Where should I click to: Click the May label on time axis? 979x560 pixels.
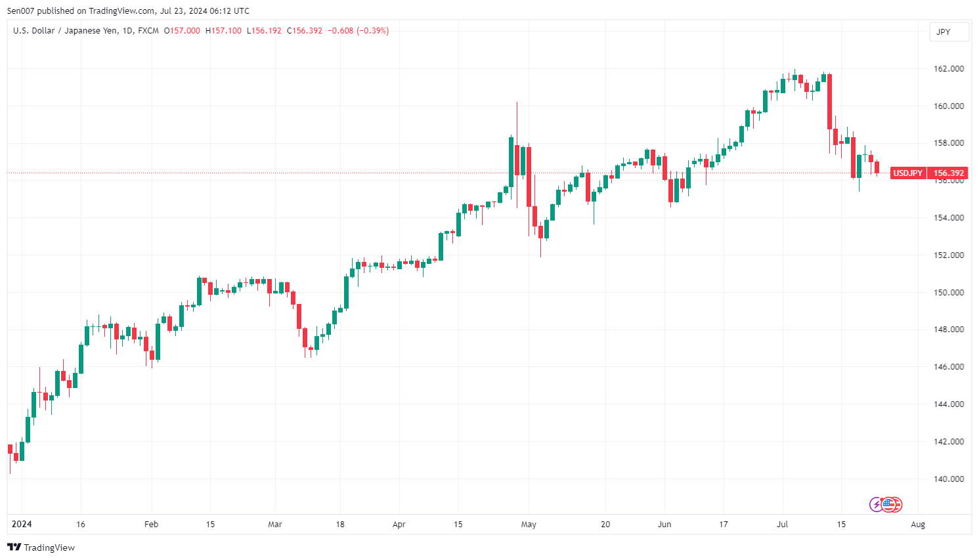click(x=529, y=525)
